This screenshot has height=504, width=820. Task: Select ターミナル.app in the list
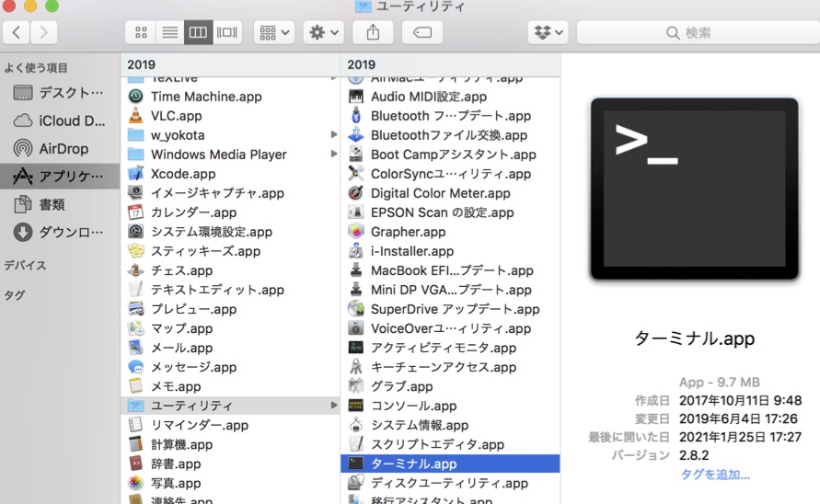point(450,464)
